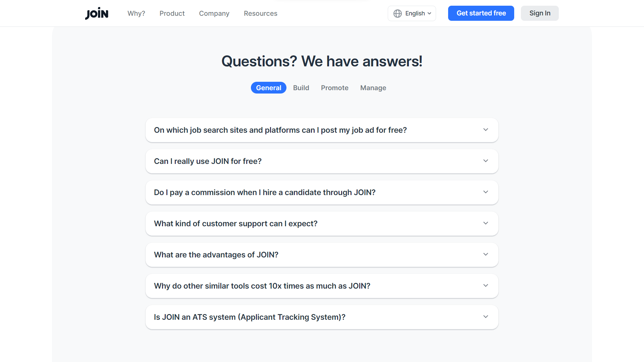
Task: Open the English language dropdown
Action: pos(412,13)
